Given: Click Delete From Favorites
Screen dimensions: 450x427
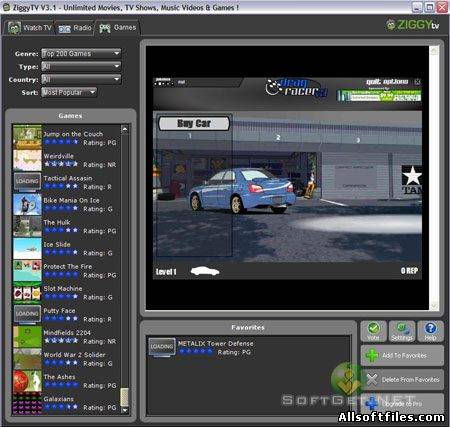Looking at the screenshot, I should tap(402, 380).
